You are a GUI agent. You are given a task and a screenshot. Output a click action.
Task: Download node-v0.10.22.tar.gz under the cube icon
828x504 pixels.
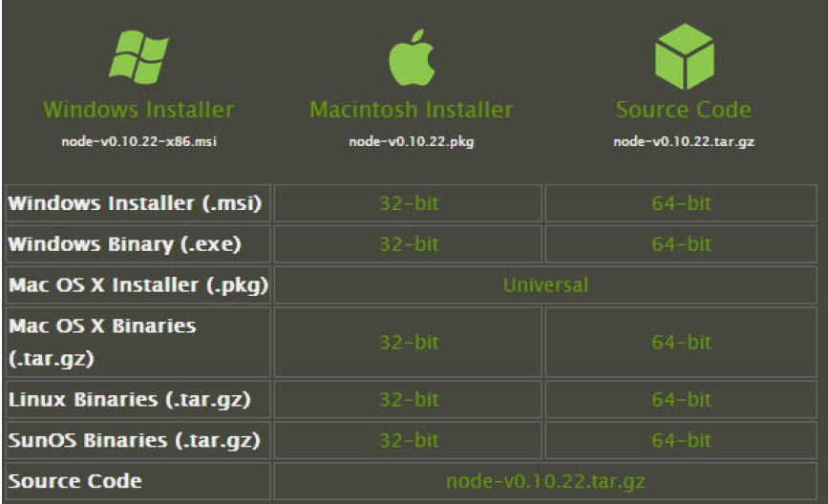(x=684, y=141)
